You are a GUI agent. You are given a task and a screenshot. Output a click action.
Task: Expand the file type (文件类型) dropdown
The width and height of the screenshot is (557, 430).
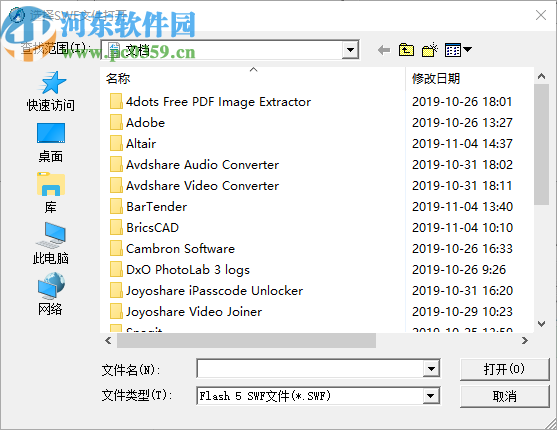click(431, 396)
